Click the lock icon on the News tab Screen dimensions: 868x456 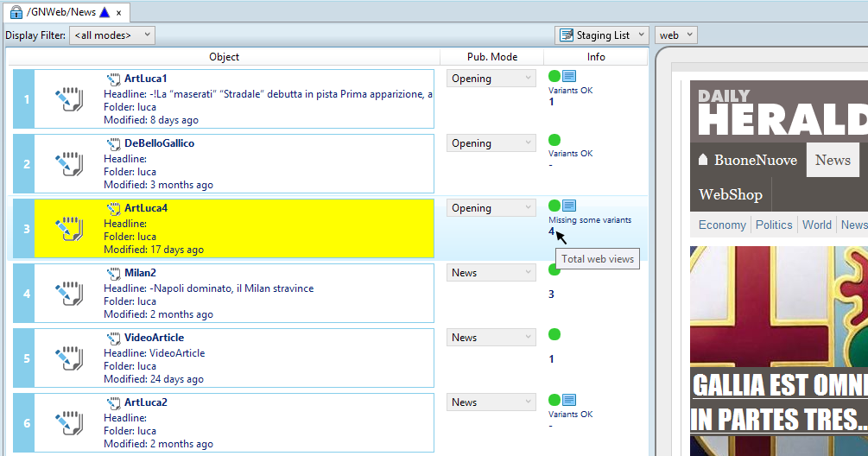tap(16, 12)
